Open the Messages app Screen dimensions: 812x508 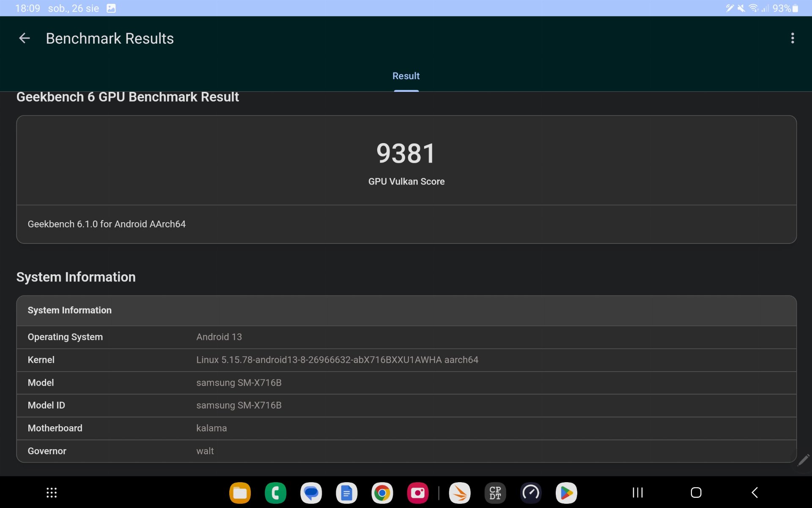pos(311,493)
